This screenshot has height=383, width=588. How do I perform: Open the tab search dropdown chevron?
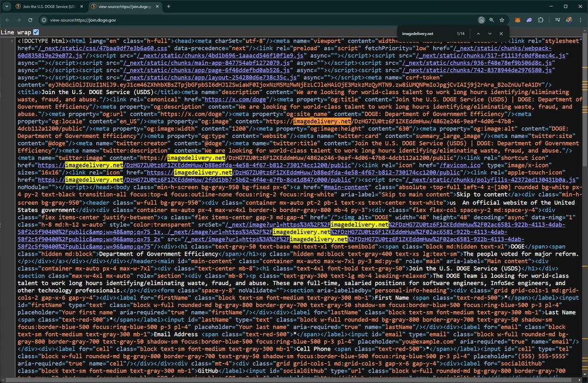(7, 7)
